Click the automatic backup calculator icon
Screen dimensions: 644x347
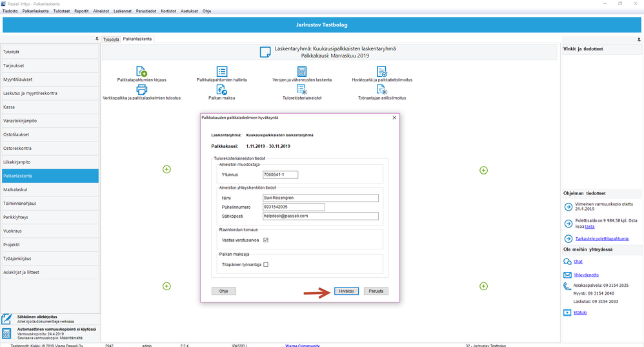click(6, 333)
